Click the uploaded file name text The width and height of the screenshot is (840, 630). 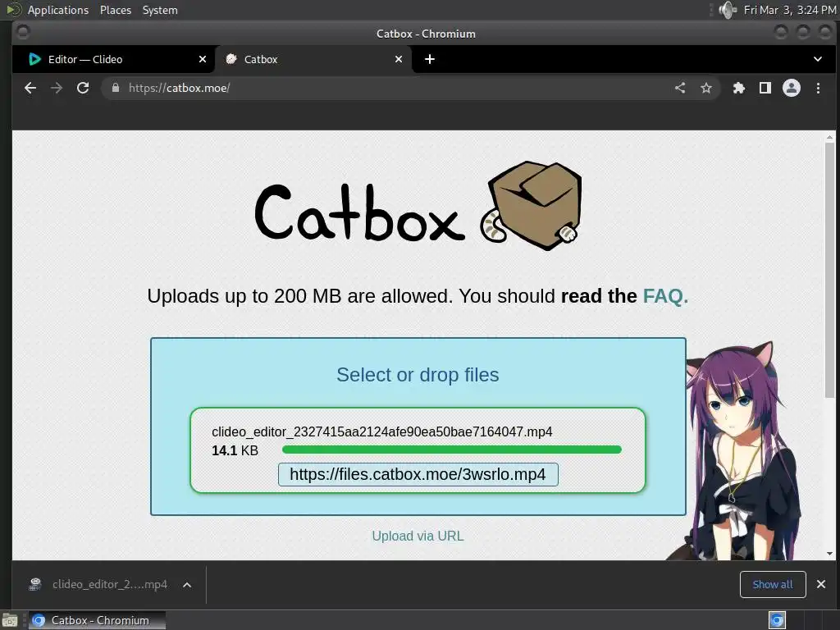tap(382, 431)
